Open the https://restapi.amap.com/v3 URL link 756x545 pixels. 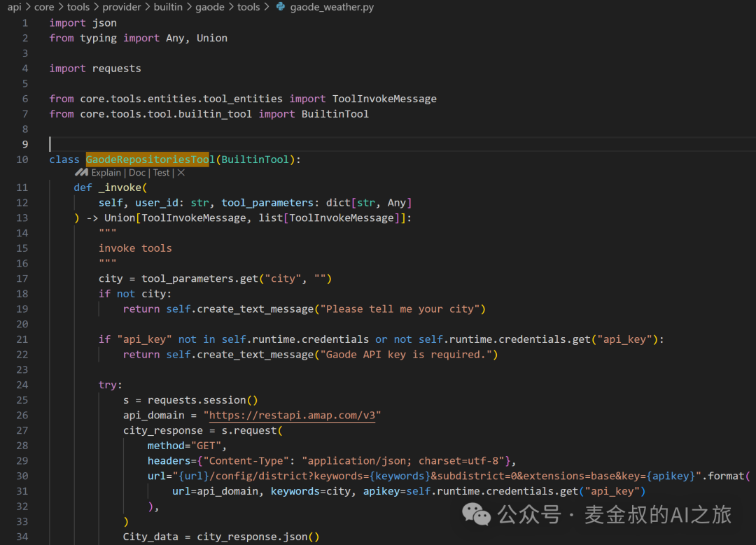292,415
